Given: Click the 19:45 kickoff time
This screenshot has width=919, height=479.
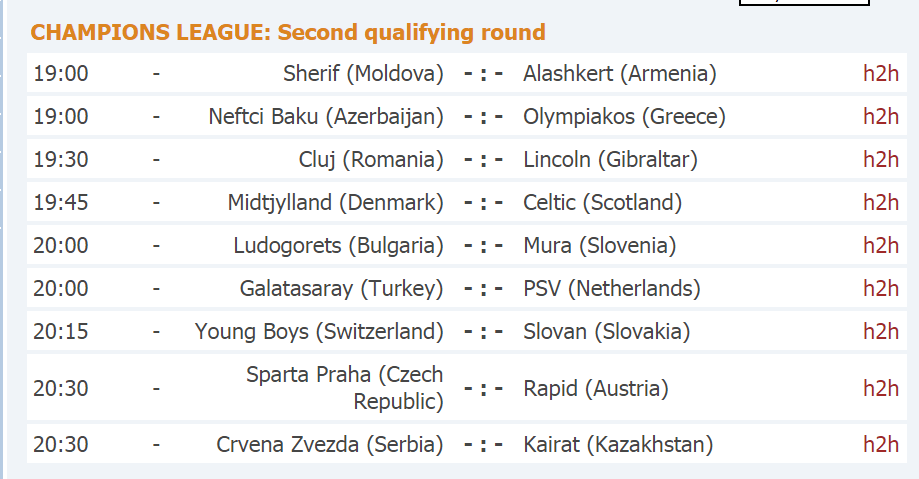Looking at the screenshot, I should 61,202.
